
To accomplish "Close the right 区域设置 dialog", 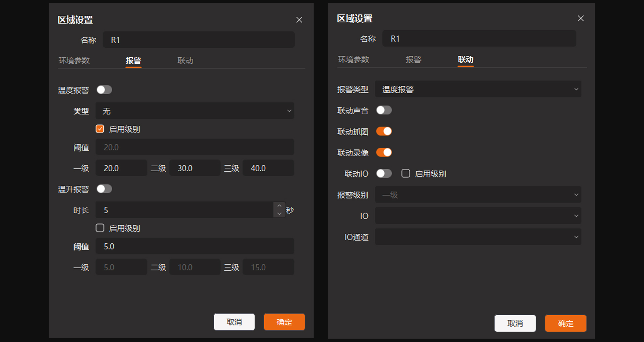I will [581, 19].
